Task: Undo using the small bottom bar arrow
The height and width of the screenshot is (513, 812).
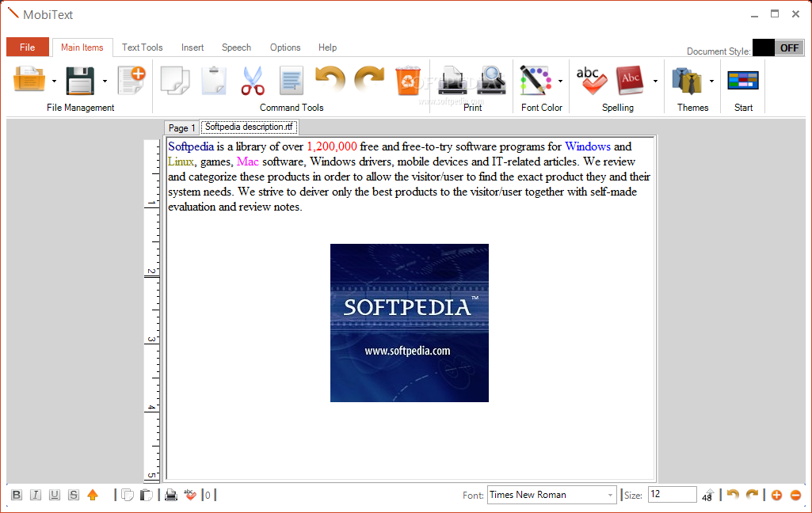Action: point(732,495)
